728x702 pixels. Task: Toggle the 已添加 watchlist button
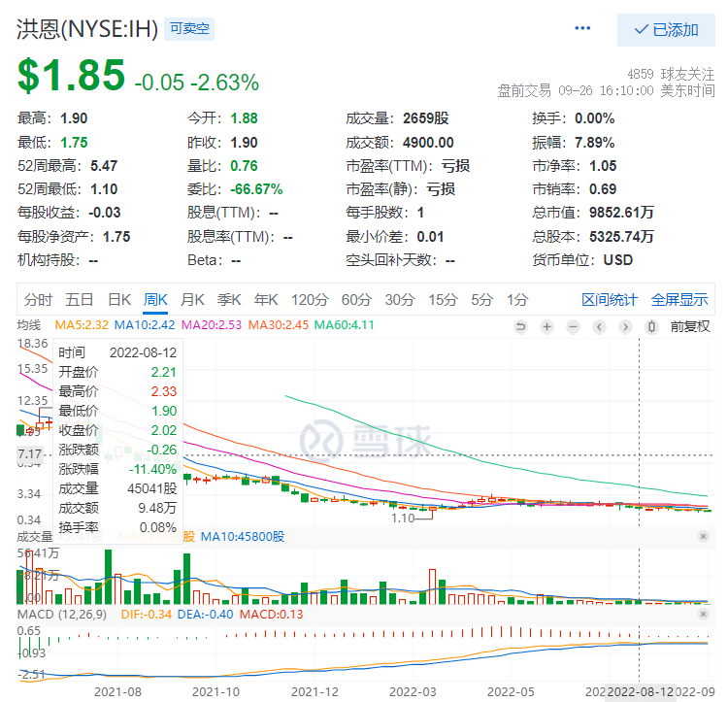coord(666,30)
